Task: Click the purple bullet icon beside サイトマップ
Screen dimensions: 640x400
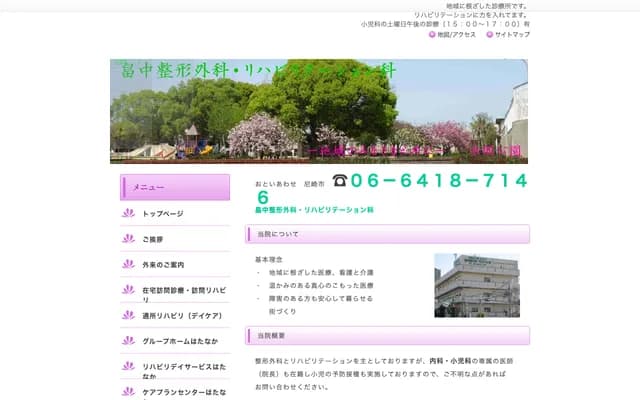Action: tap(489, 35)
